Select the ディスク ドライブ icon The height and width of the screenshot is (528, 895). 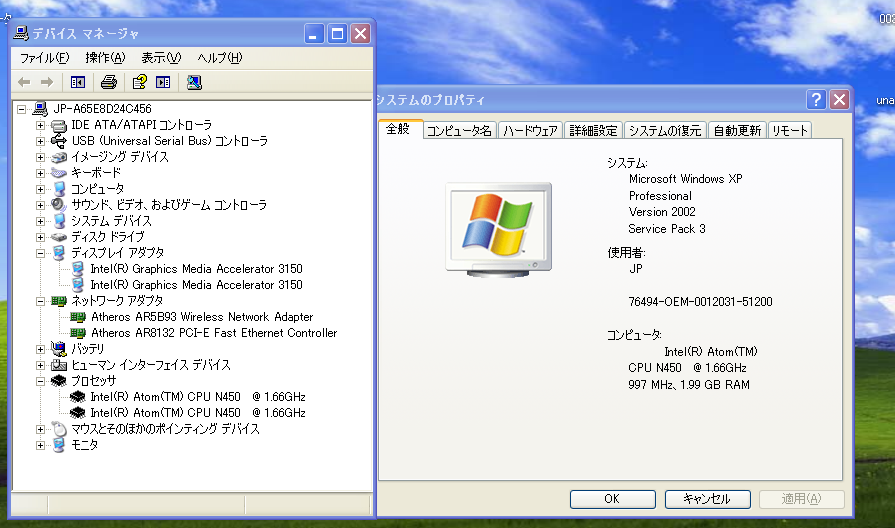pyautogui.click(x=59, y=237)
